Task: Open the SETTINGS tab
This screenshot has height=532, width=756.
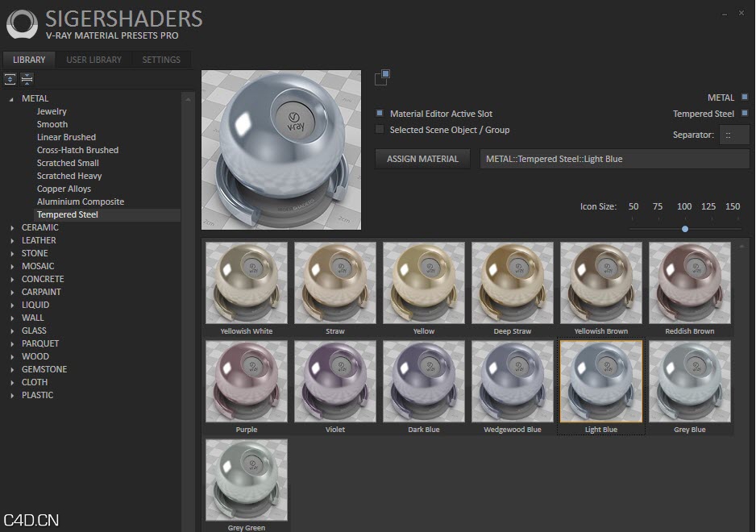Action: [160, 59]
